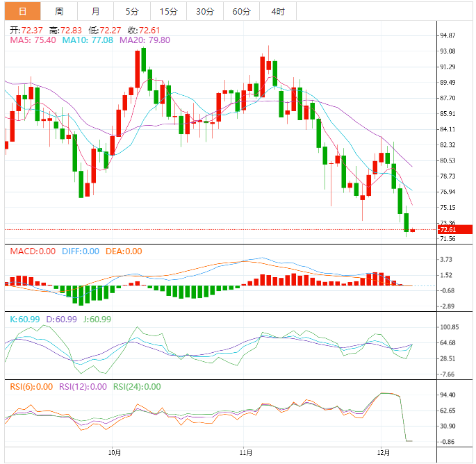Click the MA10: 77.08 indicator label
The height and width of the screenshot is (464, 476).
pos(88,40)
